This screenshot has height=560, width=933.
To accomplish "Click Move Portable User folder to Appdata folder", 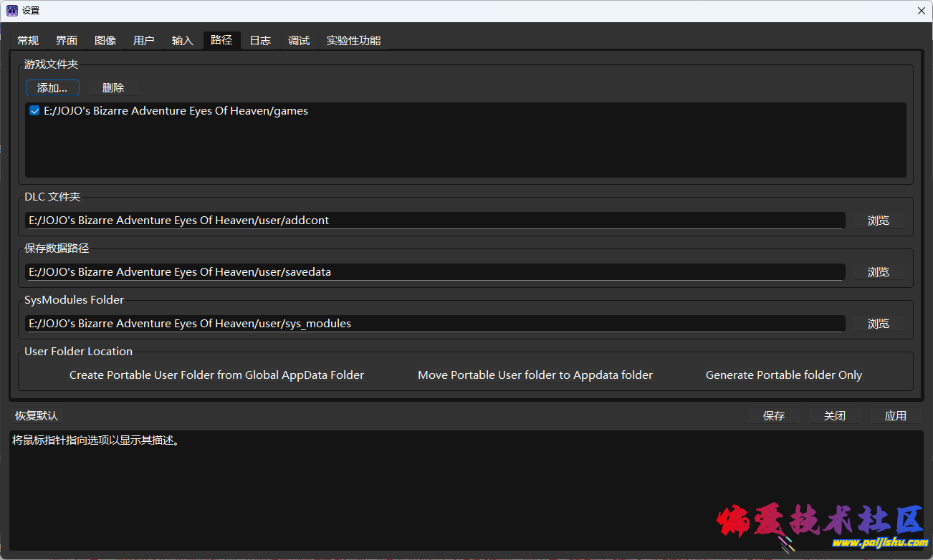I will pyautogui.click(x=535, y=375).
